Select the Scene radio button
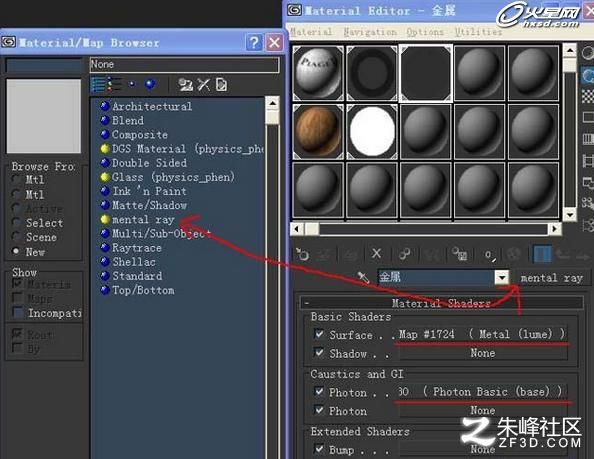This screenshot has width=594, height=459. pos(16,237)
